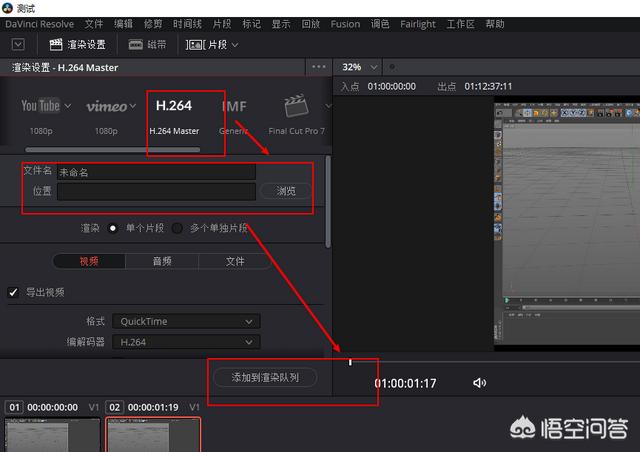Select clip 02 thumbnail
This screenshot has width=640, height=452.
[153, 435]
